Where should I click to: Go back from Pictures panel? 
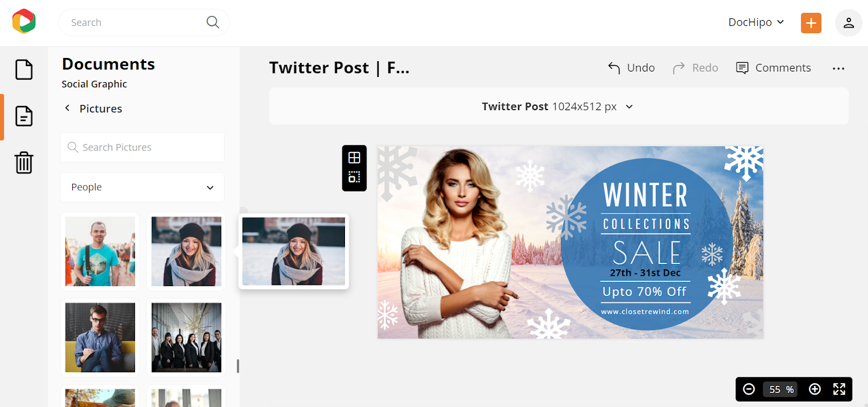pos(67,108)
